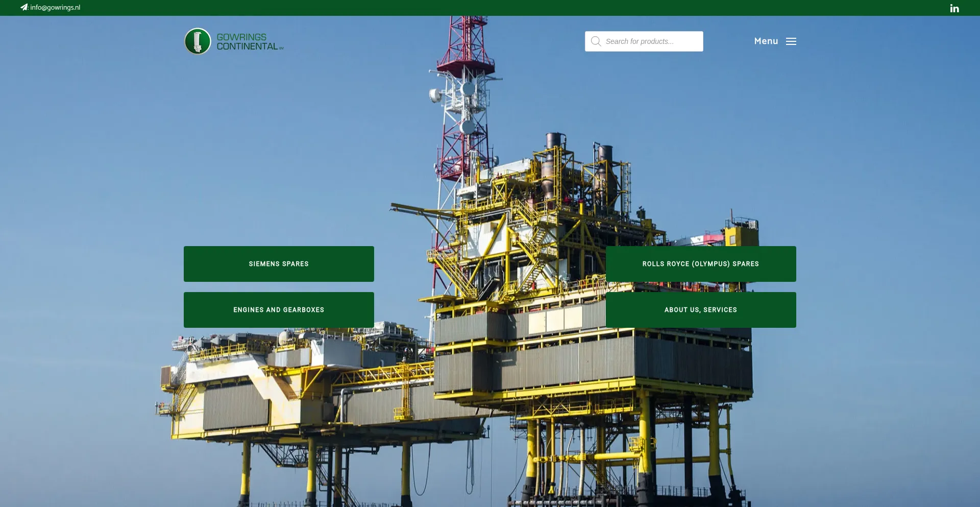The image size is (980, 507).
Task: Select the Engines and Gearboxes button
Action: (279, 310)
